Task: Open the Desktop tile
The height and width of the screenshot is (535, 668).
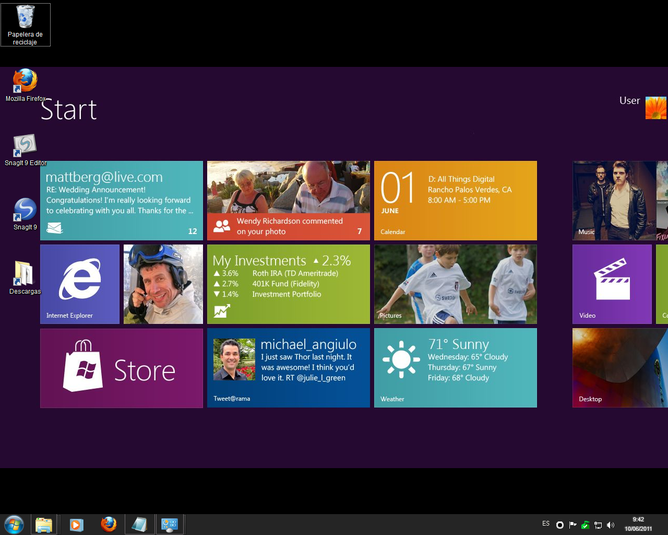Action: (x=620, y=368)
